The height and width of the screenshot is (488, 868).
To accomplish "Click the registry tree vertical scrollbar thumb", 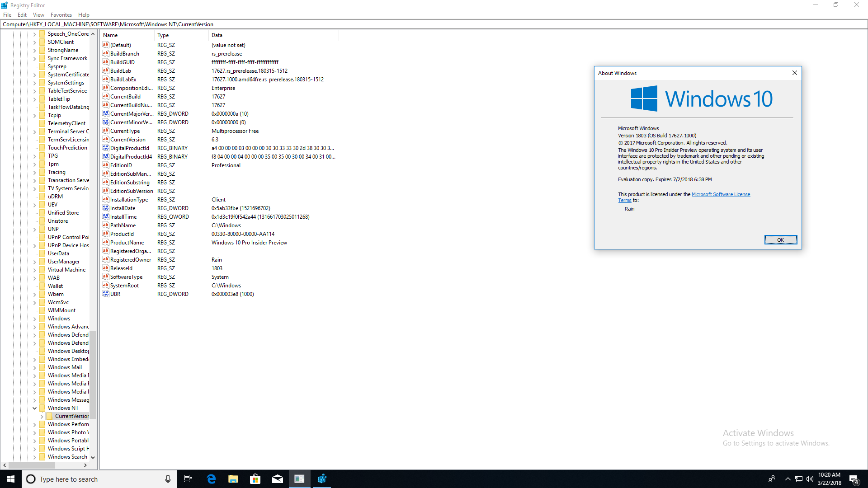I will tap(93, 375).
